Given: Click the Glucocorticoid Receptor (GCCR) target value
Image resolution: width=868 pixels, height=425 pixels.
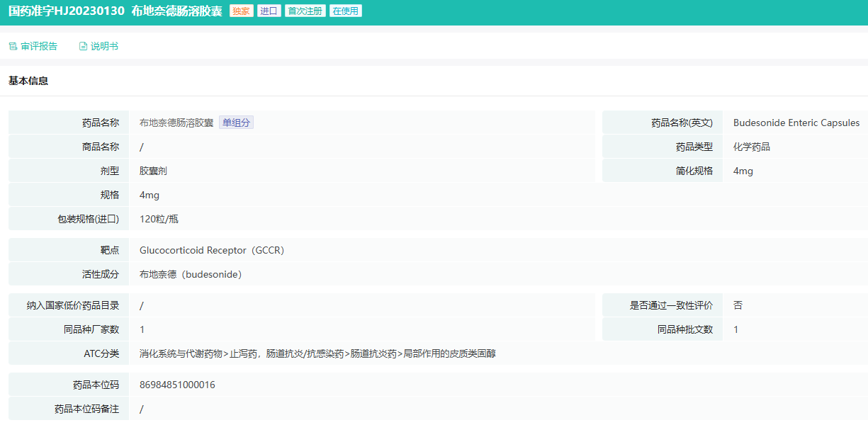Looking at the screenshot, I should coord(211,250).
